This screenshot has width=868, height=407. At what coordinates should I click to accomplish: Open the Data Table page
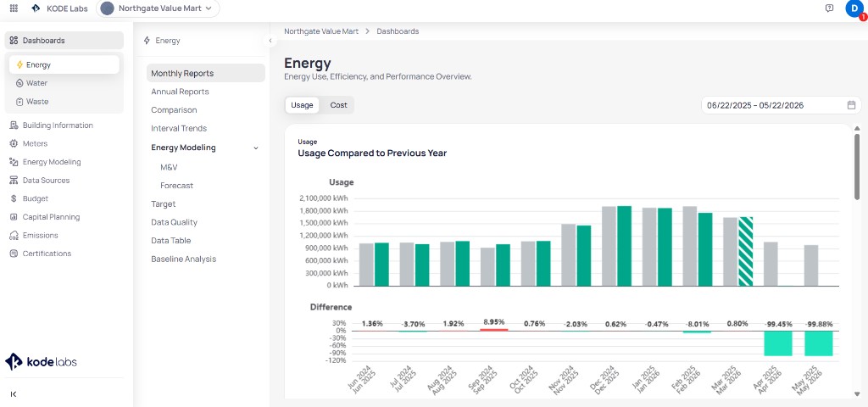pos(171,240)
